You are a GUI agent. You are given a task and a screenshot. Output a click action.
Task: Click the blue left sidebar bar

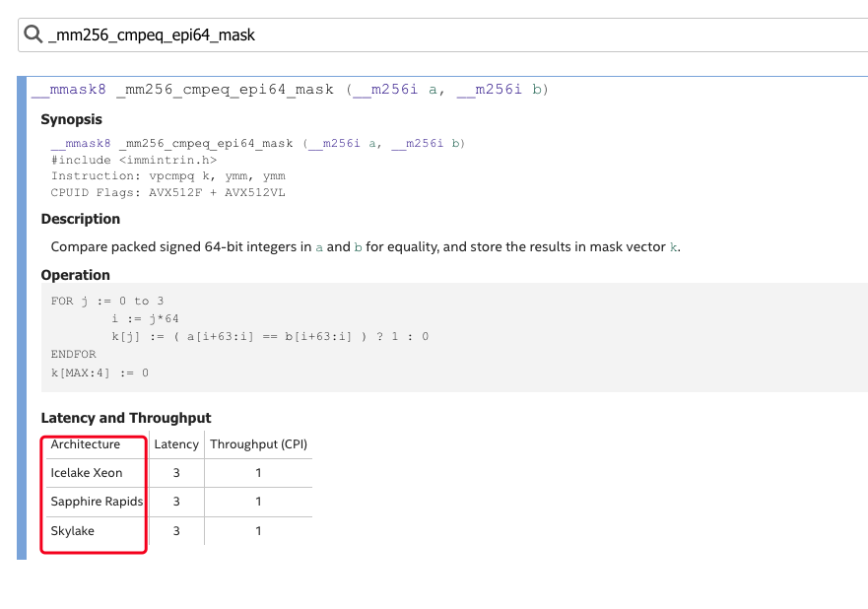point(22,317)
